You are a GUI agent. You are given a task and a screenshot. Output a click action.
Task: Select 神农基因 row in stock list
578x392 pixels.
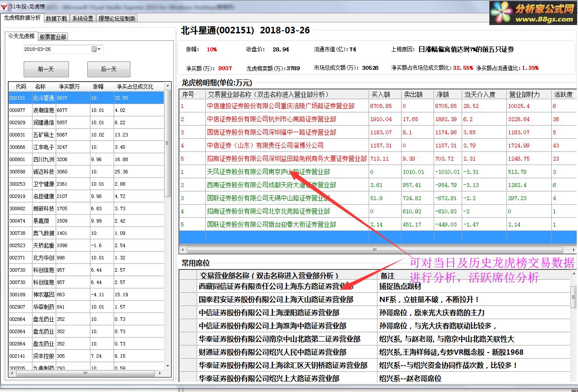pos(86,295)
